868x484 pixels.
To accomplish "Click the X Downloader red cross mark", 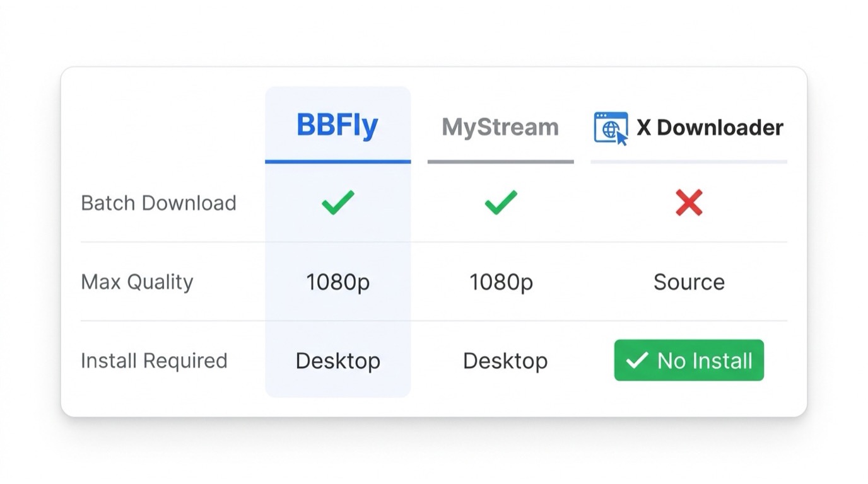I will click(689, 203).
